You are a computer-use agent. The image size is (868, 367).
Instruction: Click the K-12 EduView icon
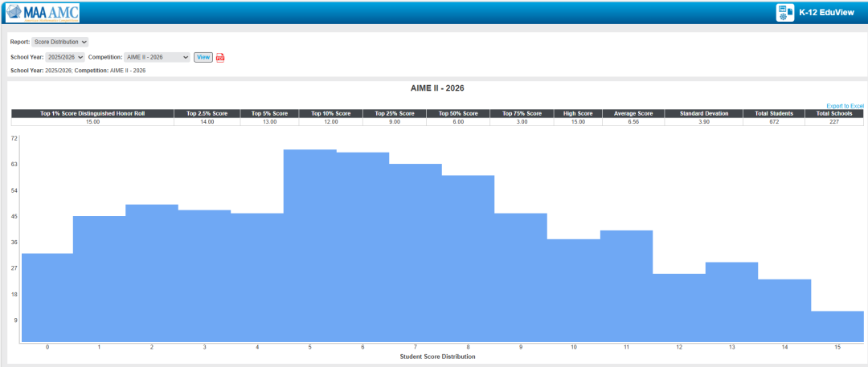pos(785,12)
